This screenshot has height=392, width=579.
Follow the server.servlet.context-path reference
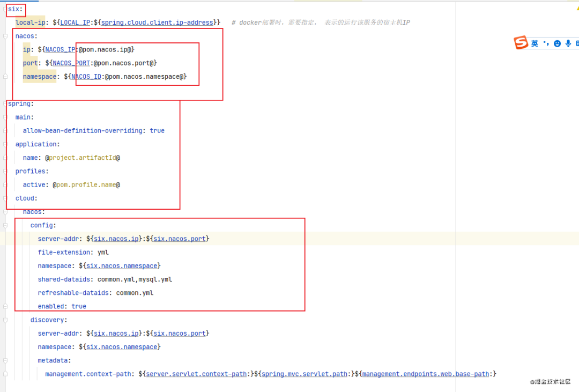coord(196,374)
